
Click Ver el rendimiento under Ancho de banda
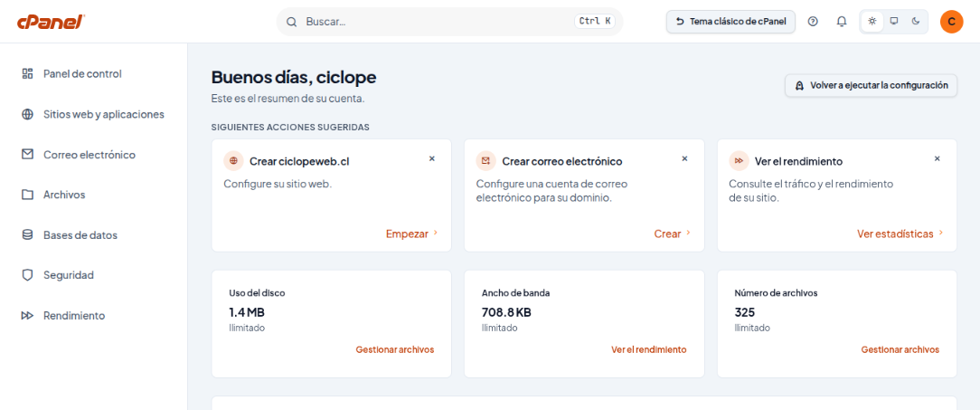coord(649,349)
